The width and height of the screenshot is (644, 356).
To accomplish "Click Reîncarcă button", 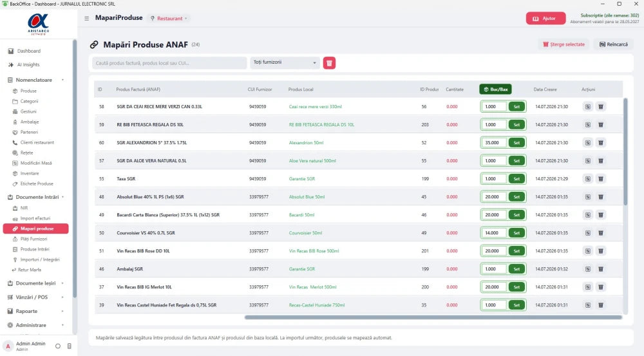I will coord(613,44).
